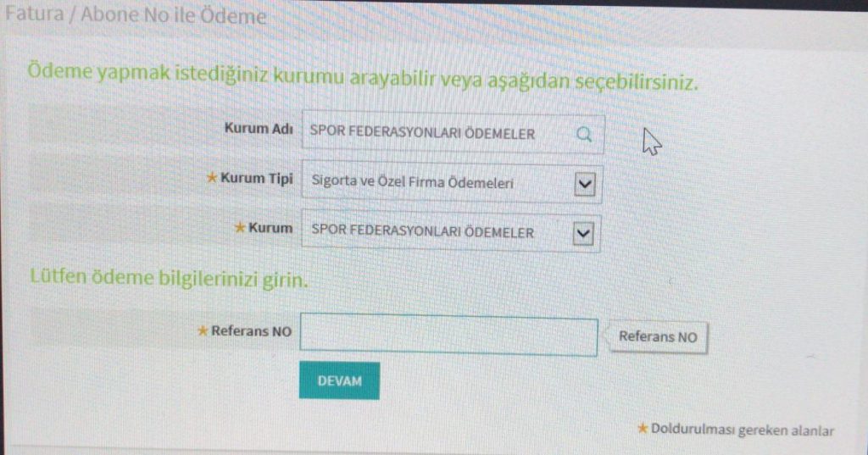The width and height of the screenshot is (868, 455).
Task: Click the Kurum combo box showing SPOR FEDERASYONLARI
Action: [x=451, y=232]
